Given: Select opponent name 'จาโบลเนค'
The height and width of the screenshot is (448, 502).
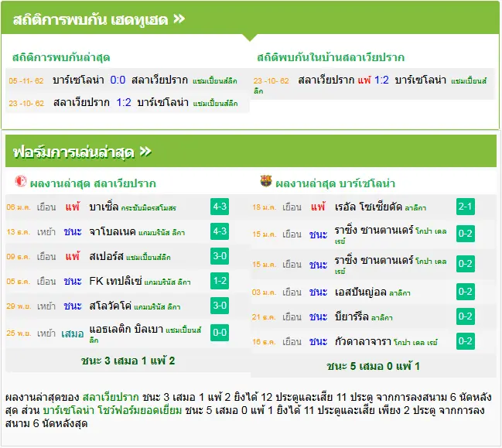Looking at the screenshot, I should click(112, 231).
